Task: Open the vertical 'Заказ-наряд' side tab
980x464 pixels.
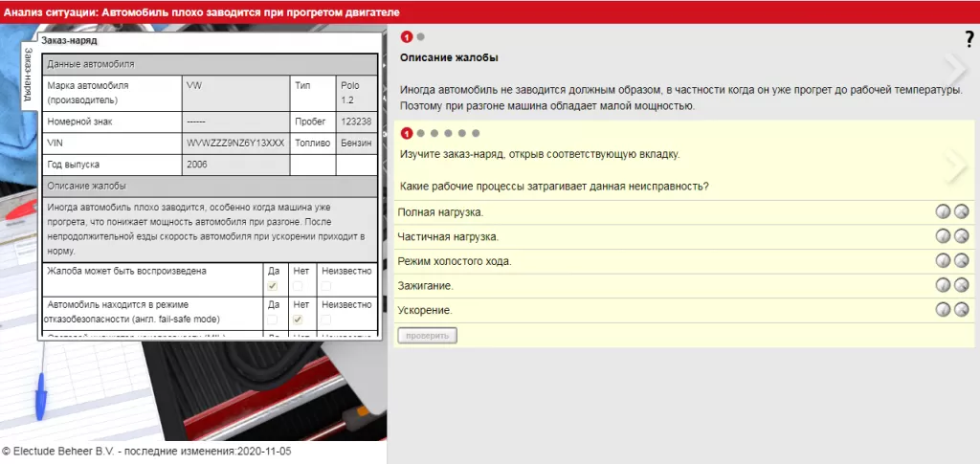Action: [28, 71]
